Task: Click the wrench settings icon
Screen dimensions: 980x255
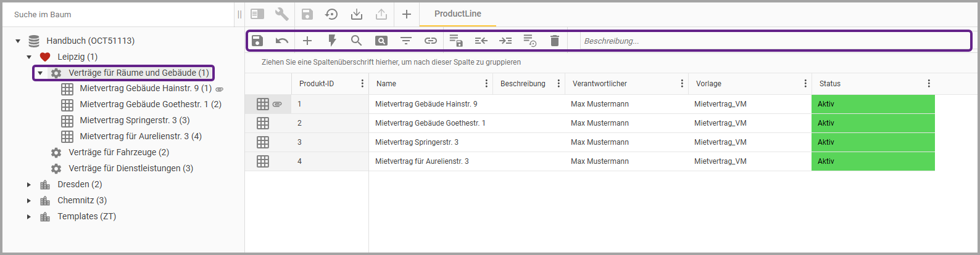Action: click(x=282, y=14)
